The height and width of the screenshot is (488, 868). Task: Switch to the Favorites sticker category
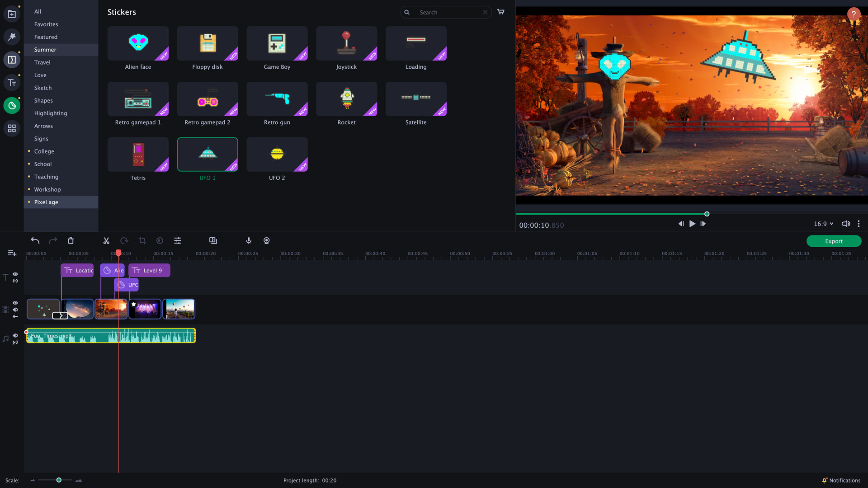[46, 24]
